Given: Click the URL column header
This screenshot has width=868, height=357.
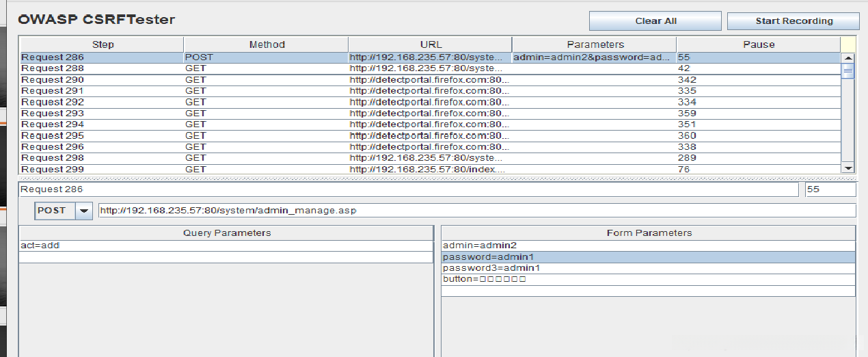Looking at the screenshot, I should point(430,44).
